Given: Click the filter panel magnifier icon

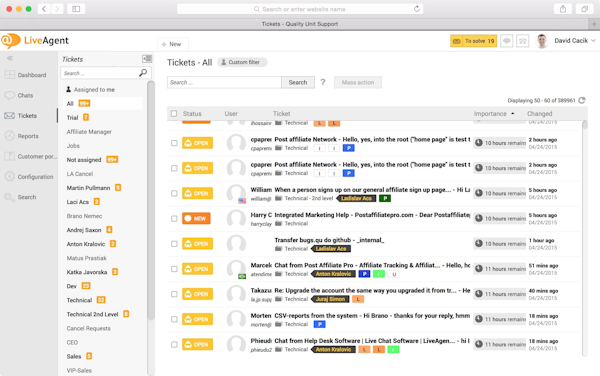Looking at the screenshot, I should point(143,73).
